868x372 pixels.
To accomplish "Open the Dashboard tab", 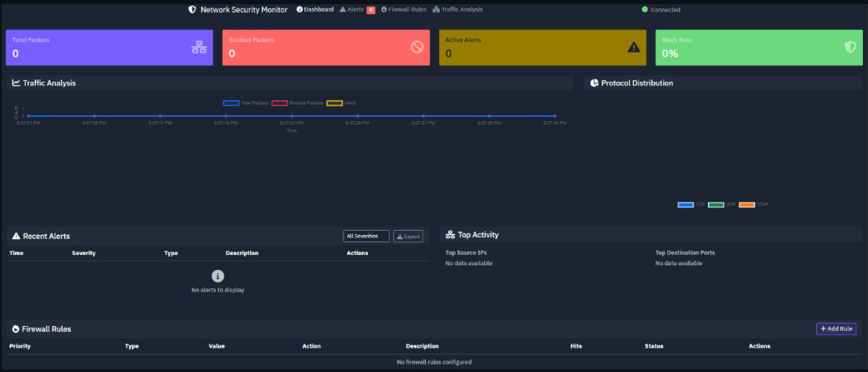I will 314,9.
